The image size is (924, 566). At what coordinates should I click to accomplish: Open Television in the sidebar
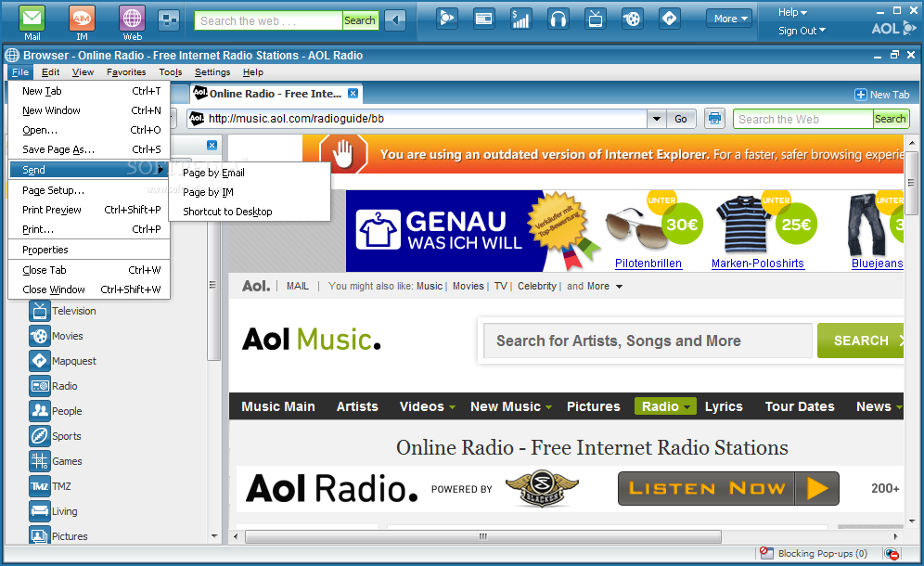coord(62,311)
